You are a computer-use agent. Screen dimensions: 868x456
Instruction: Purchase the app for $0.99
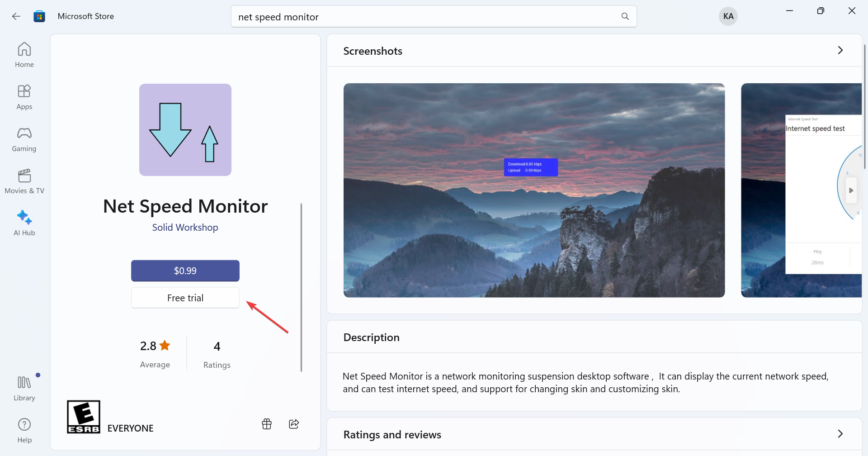(x=185, y=271)
